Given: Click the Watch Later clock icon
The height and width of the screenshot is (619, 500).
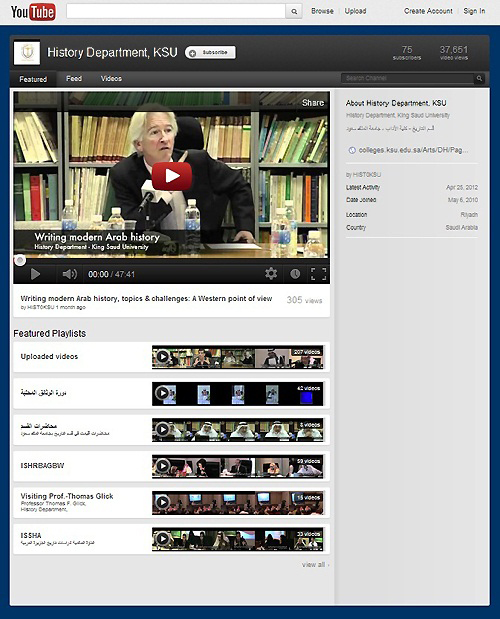Looking at the screenshot, I should pos(295,274).
